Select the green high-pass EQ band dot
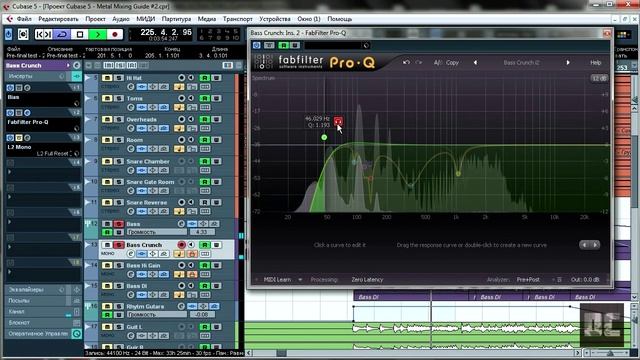The width and height of the screenshot is (640, 360). pos(324,138)
